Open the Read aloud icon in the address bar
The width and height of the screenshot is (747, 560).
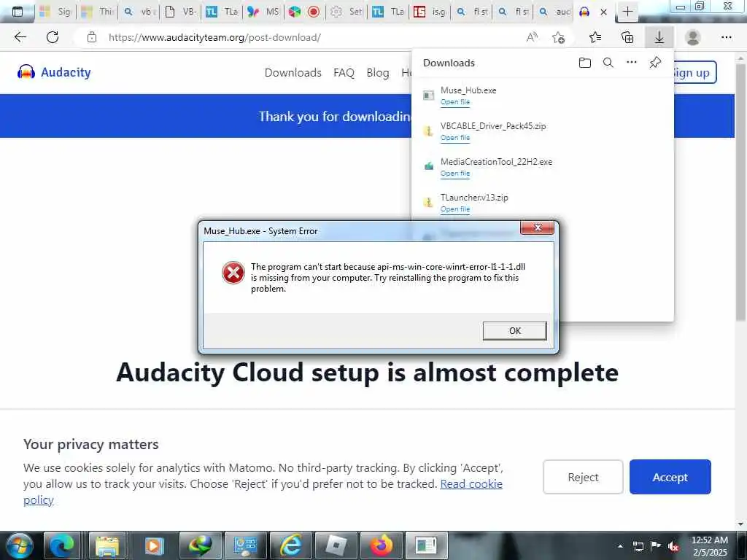[x=532, y=37]
